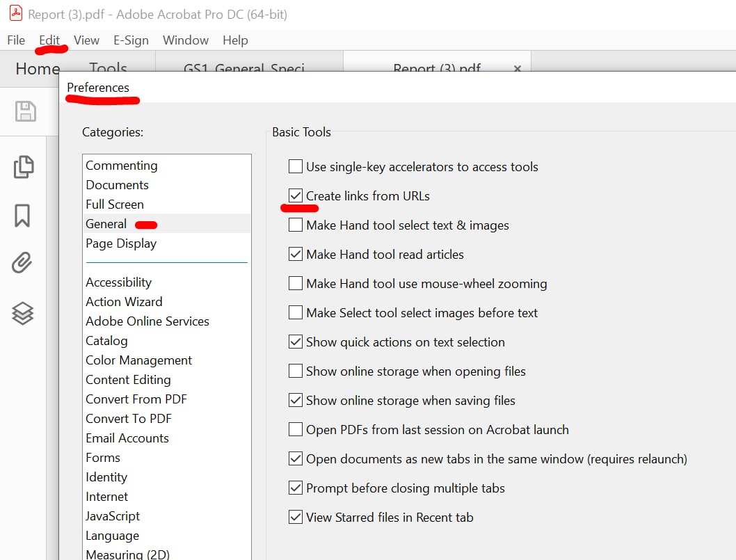Open the Page Thumbnails panel icon
The height and width of the screenshot is (560, 736).
pos(24,167)
